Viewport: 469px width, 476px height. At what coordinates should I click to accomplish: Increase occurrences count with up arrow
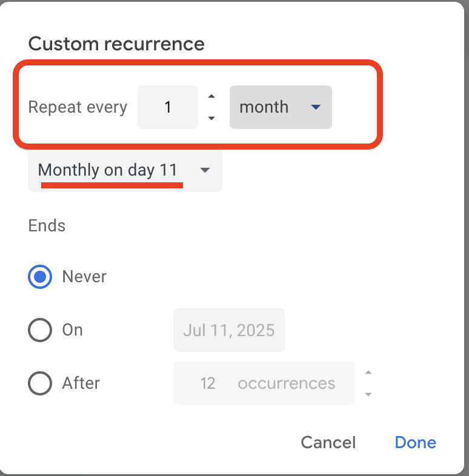tap(368, 372)
